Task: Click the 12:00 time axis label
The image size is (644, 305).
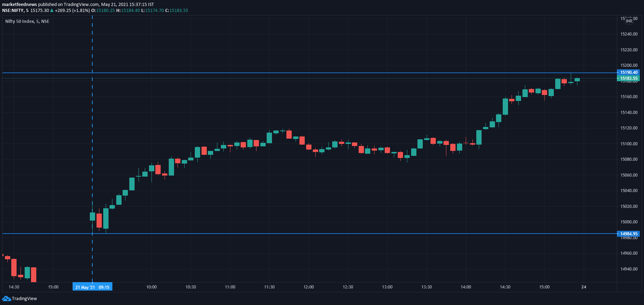Action: [x=309, y=287]
